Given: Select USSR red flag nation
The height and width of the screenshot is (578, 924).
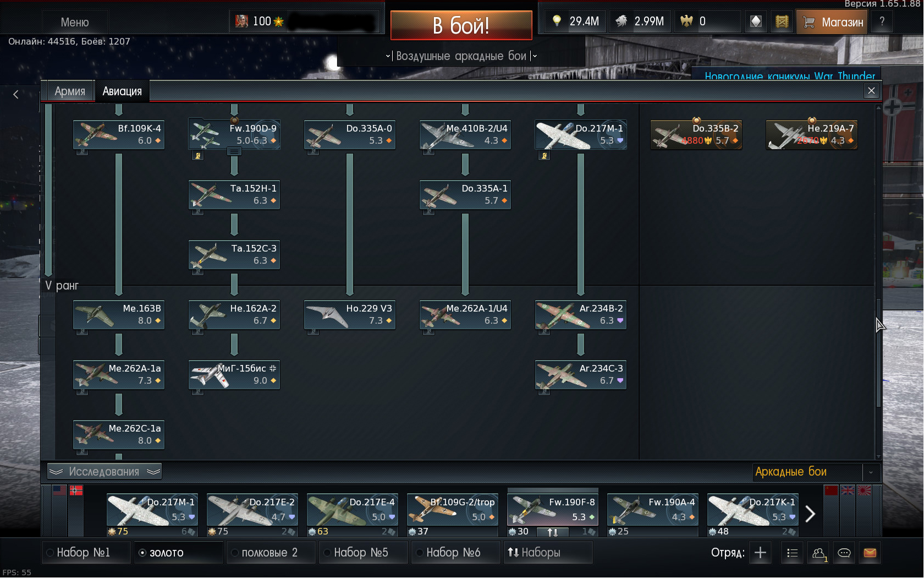Looking at the screenshot, I should [x=831, y=490].
